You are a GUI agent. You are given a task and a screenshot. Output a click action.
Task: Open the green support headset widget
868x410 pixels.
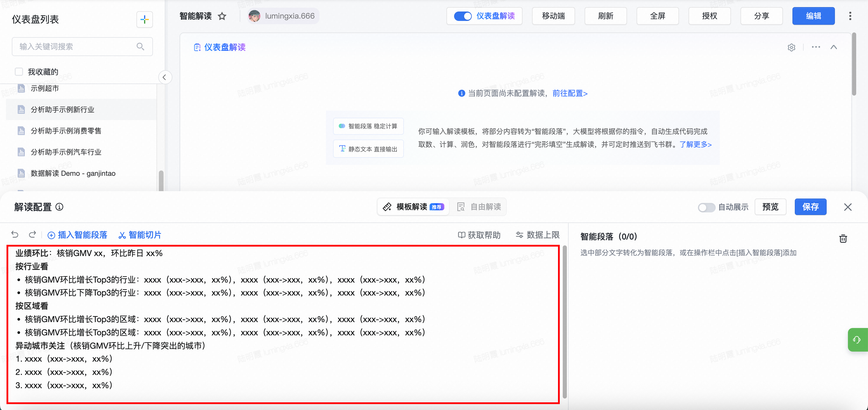click(857, 340)
